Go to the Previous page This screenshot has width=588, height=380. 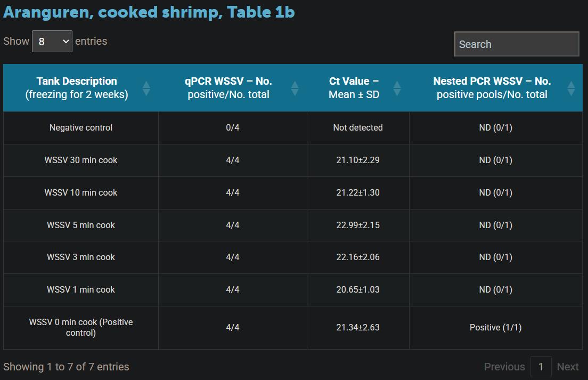[504, 367]
